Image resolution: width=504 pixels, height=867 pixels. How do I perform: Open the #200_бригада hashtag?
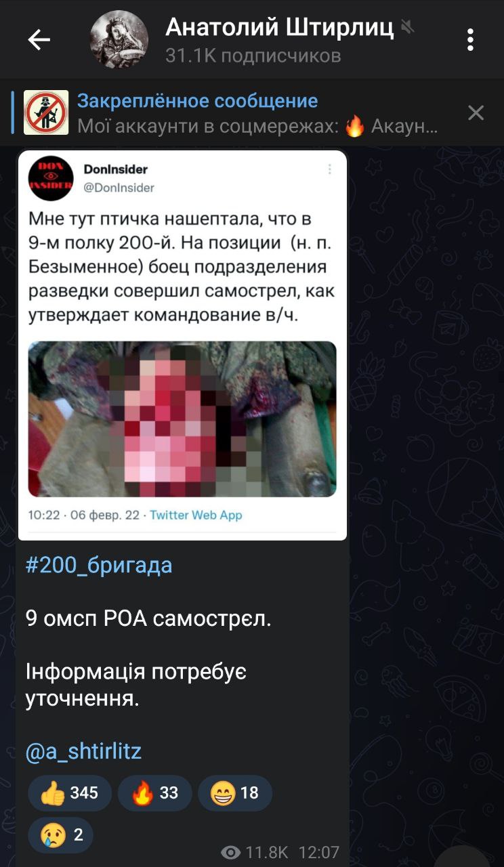point(99,565)
